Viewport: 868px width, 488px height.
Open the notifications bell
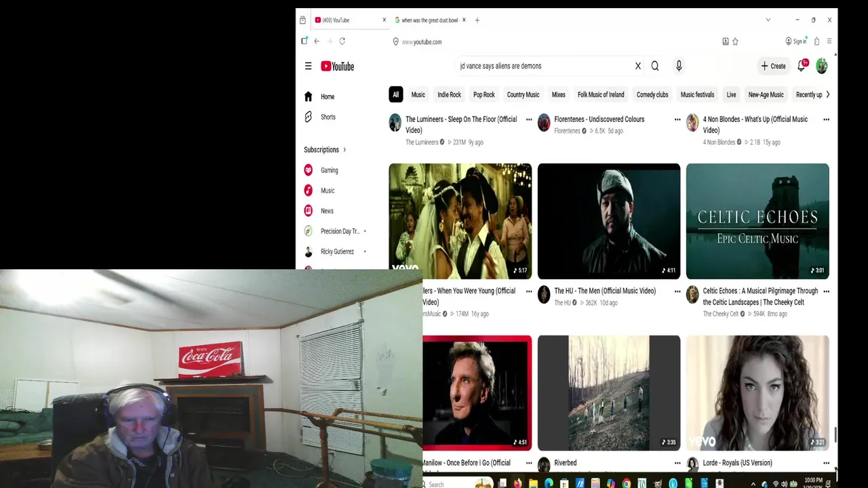[802, 66]
